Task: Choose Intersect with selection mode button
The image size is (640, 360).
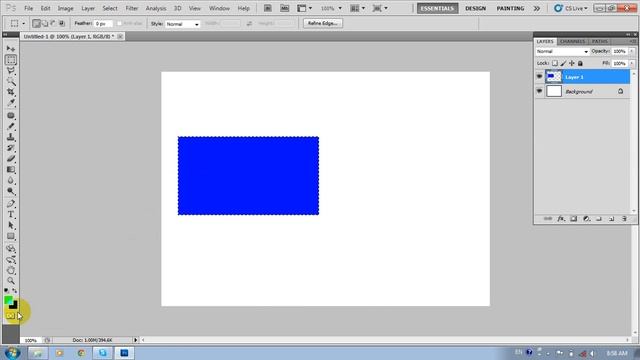Action: click(62, 24)
